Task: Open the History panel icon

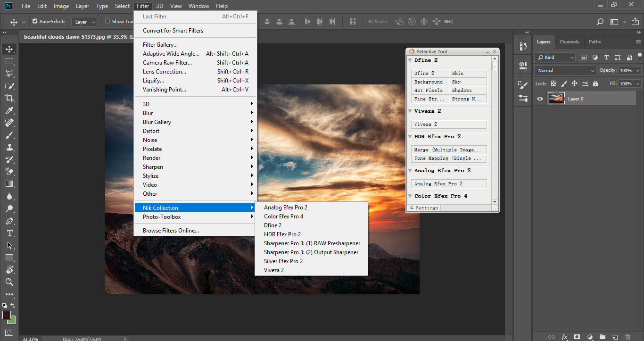Action: point(523,46)
